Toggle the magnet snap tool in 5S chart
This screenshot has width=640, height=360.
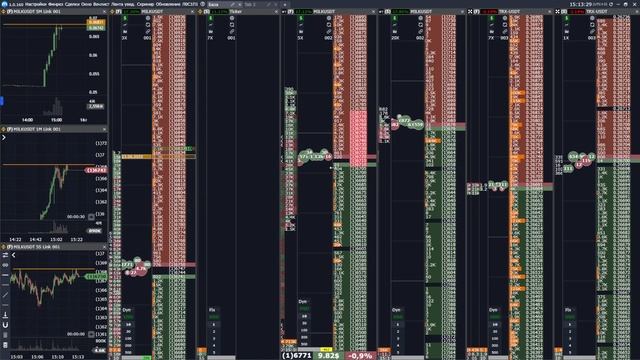click(5, 325)
